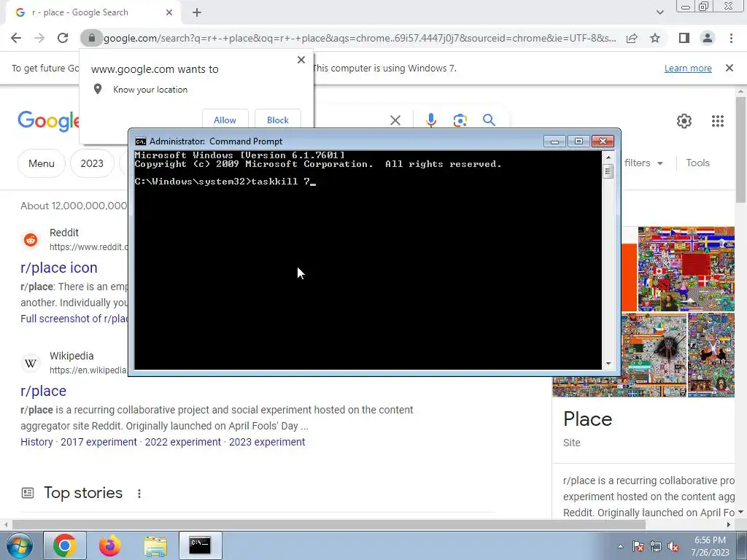Open Google apps grid
Viewport: 747px width, 560px height.
(x=718, y=121)
